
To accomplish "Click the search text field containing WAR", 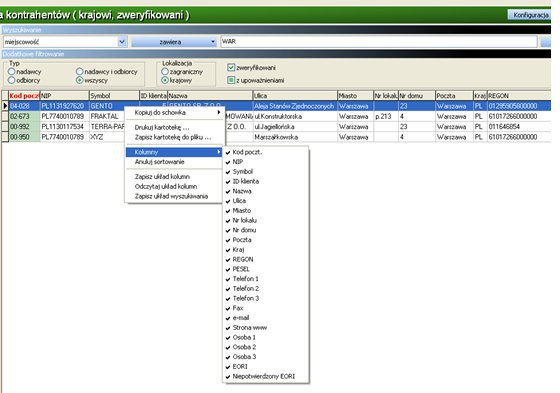I will tap(379, 41).
